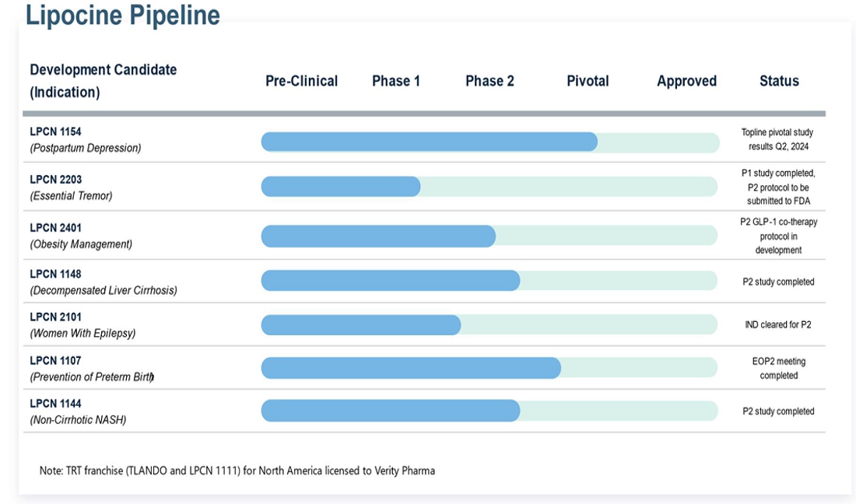856x504 pixels.
Task: Click the TRT franchise note text
Action: (x=237, y=471)
